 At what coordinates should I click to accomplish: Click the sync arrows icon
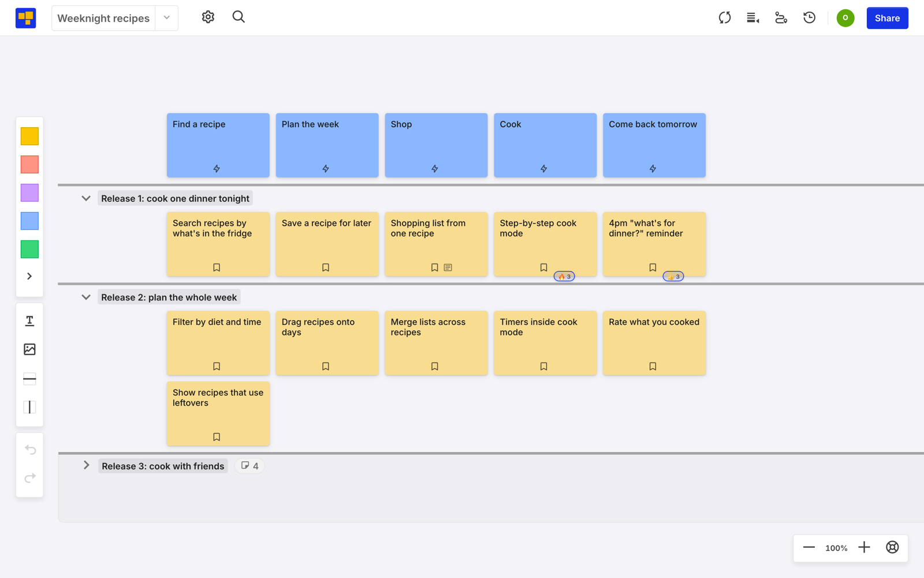click(x=725, y=18)
